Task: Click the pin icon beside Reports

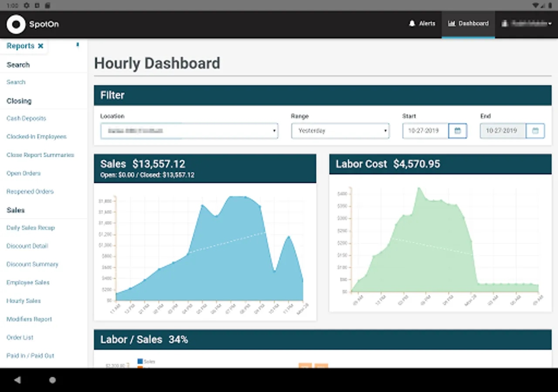Action: [78, 45]
